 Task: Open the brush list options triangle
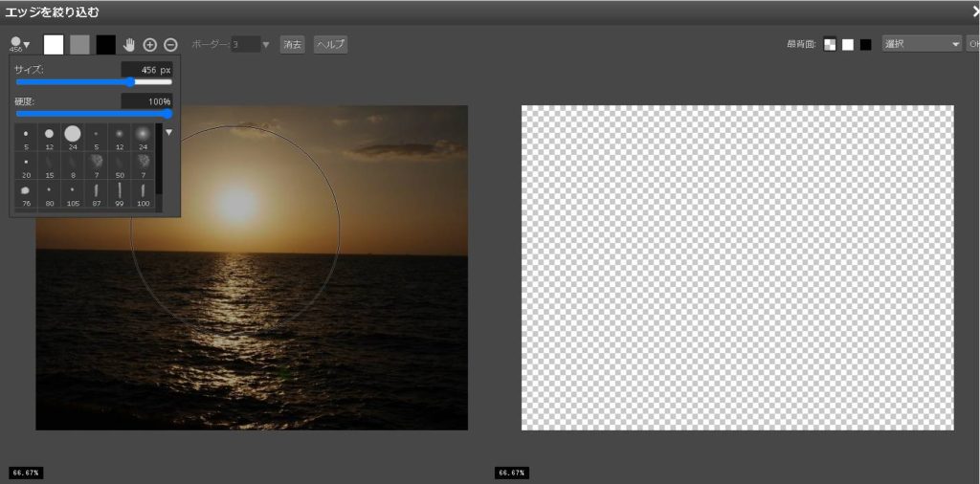(x=169, y=133)
